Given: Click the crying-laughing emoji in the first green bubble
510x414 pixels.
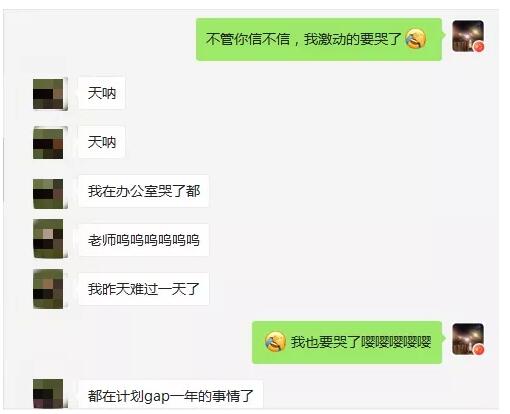Looking at the screenshot, I should pyautogui.click(x=415, y=38).
